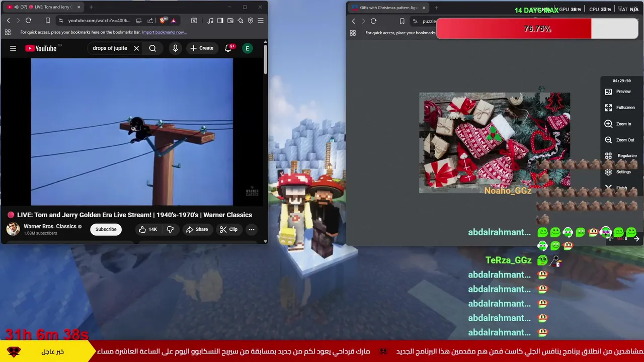Dislike the Tom and Jerry video
The image size is (644, 362).
[x=170, y=229]
